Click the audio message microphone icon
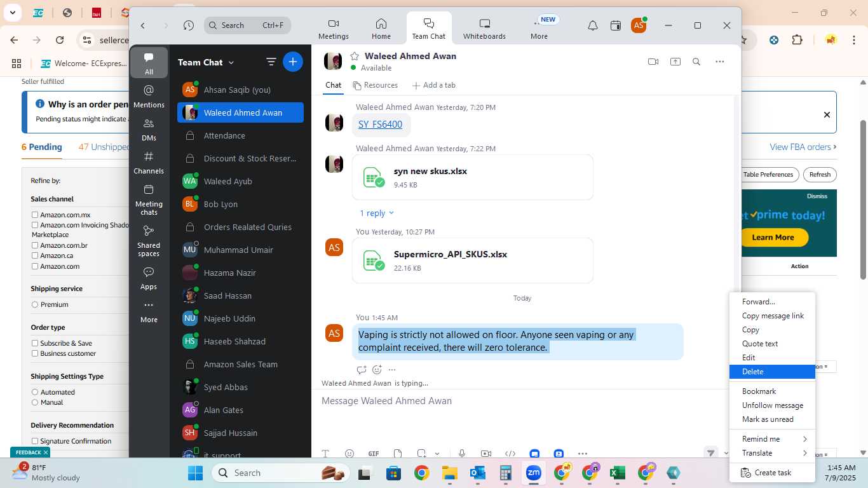868x488 pixels. 462,454
